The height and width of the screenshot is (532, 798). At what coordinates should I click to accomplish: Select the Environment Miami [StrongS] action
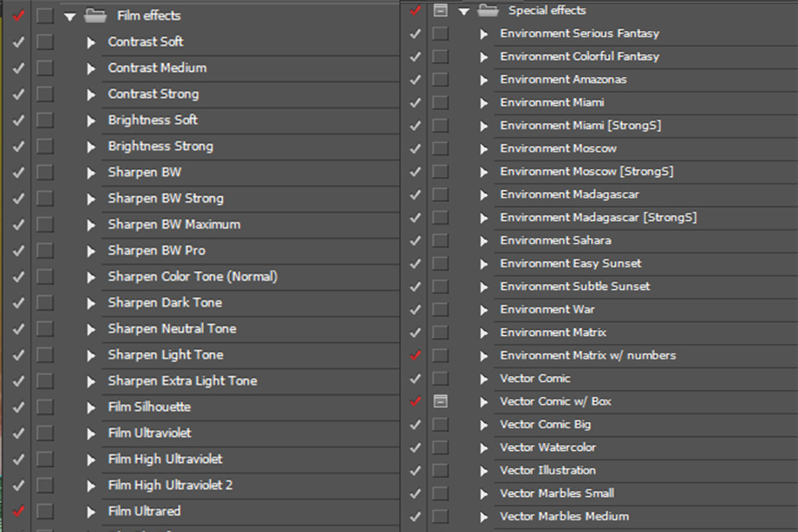(581, 126)
